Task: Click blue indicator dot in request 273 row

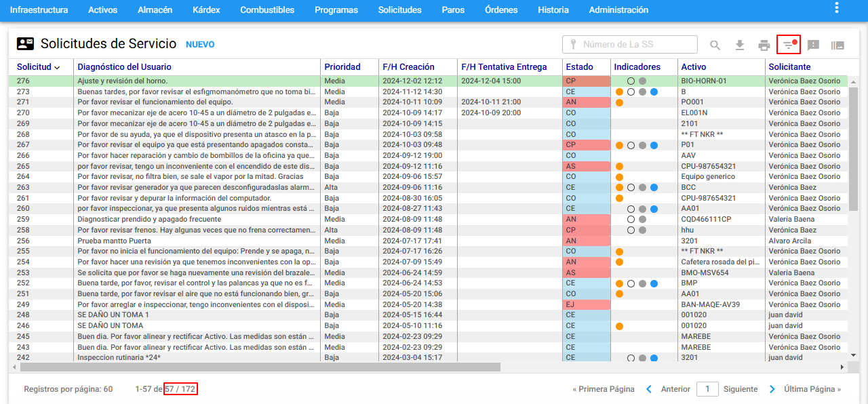Action: (654, 92)
